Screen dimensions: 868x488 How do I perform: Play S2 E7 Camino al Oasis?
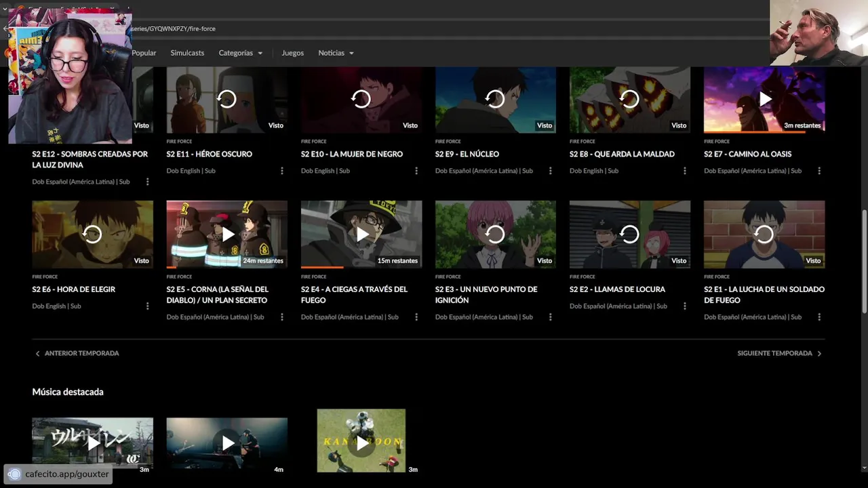click(764, 99)
